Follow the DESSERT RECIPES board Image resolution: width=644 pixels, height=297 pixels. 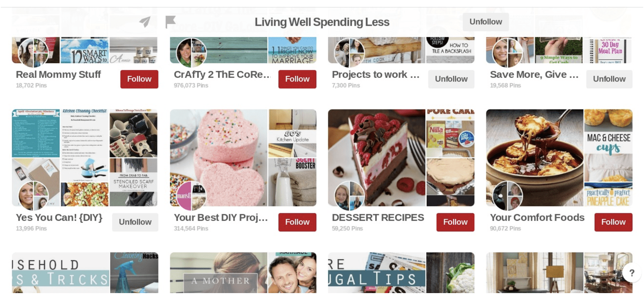[455, 222]
